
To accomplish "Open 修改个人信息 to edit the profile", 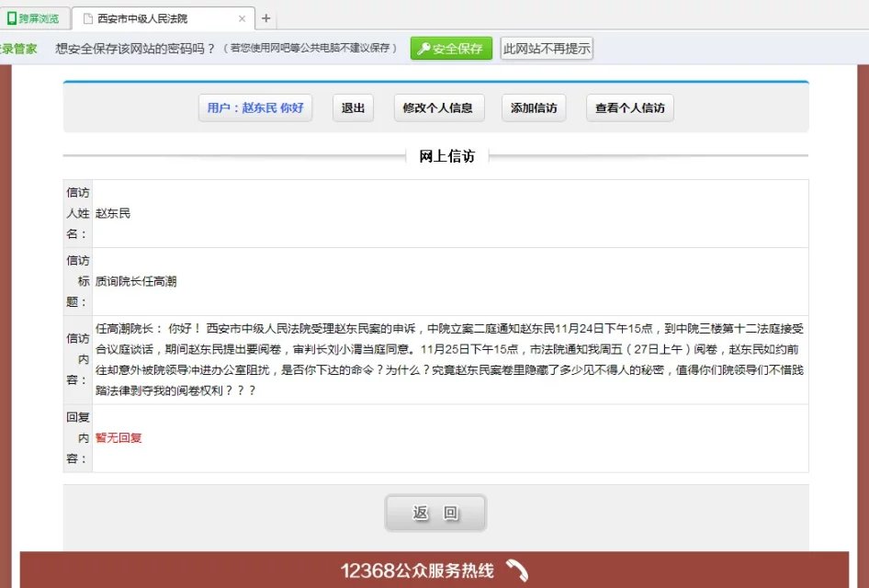I will [x=438, y=108].
